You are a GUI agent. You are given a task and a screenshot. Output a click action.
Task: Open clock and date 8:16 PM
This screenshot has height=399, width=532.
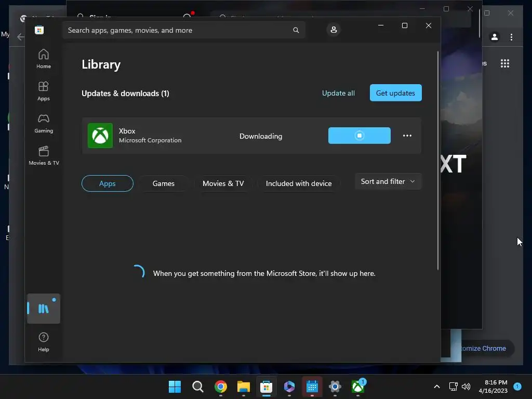tap(493, 387)
